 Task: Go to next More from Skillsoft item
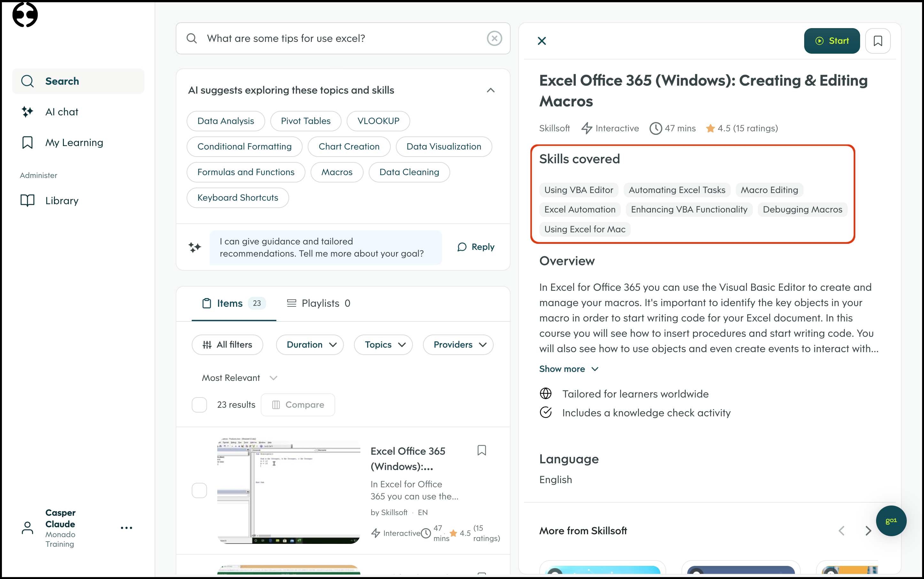click(x=868, y=531)
